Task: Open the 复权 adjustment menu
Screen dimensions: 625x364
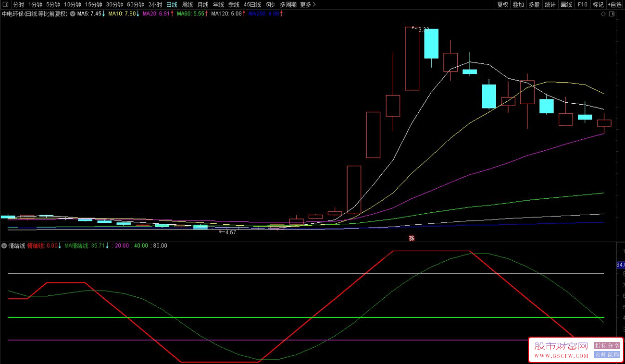Action: [502, 4]
